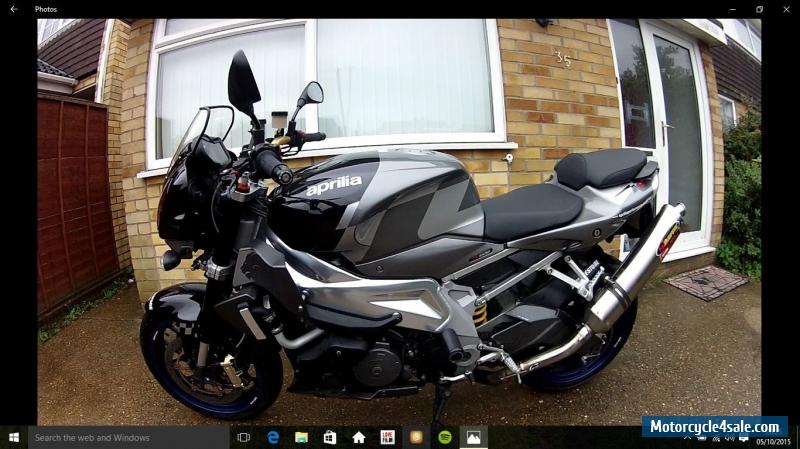Open the Windows Store taskbar icon
Viewport: 800px width, 449px height.
pyautogui.click(x=329, y=437)
